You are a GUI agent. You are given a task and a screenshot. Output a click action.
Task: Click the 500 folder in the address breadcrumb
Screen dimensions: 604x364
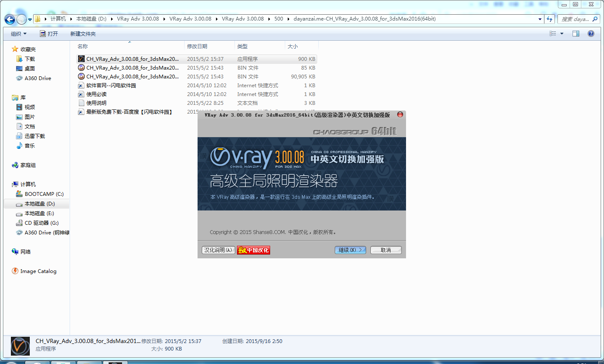(x=279, y=19)
